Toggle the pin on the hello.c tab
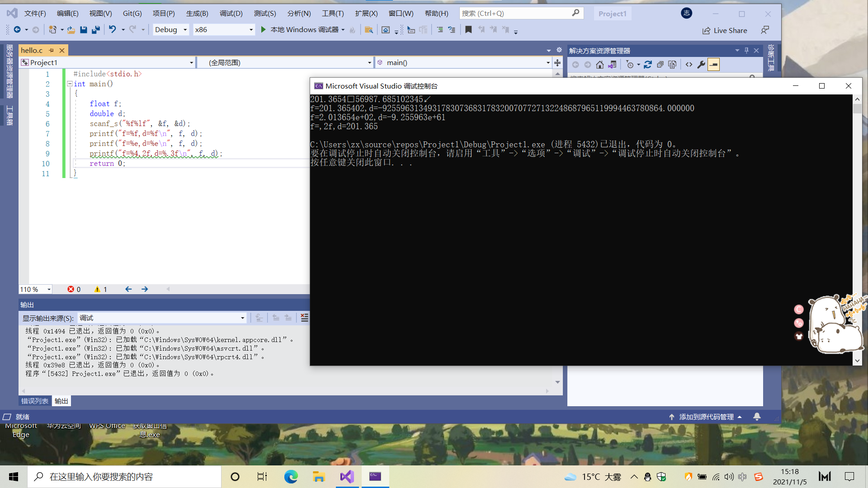The image size is (868, 488). [x=52, y=50]
